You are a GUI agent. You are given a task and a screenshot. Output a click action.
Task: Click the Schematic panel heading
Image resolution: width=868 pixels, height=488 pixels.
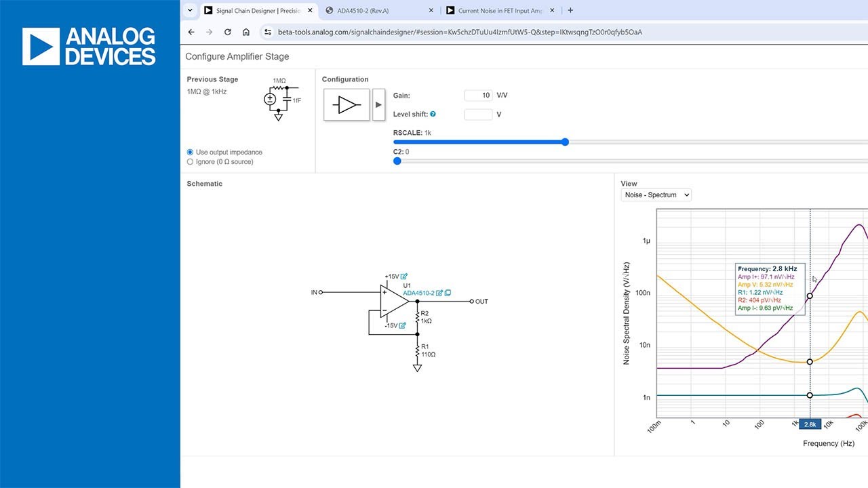point(205,184)
